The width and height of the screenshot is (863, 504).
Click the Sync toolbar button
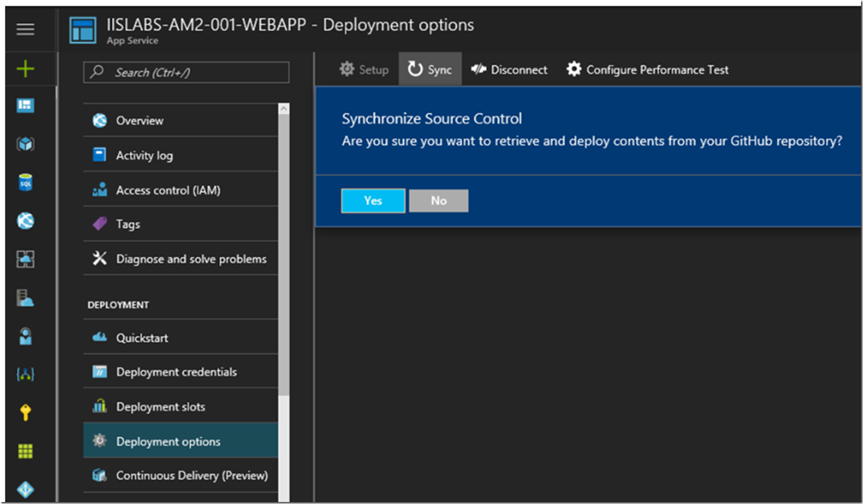coord(430,70)
